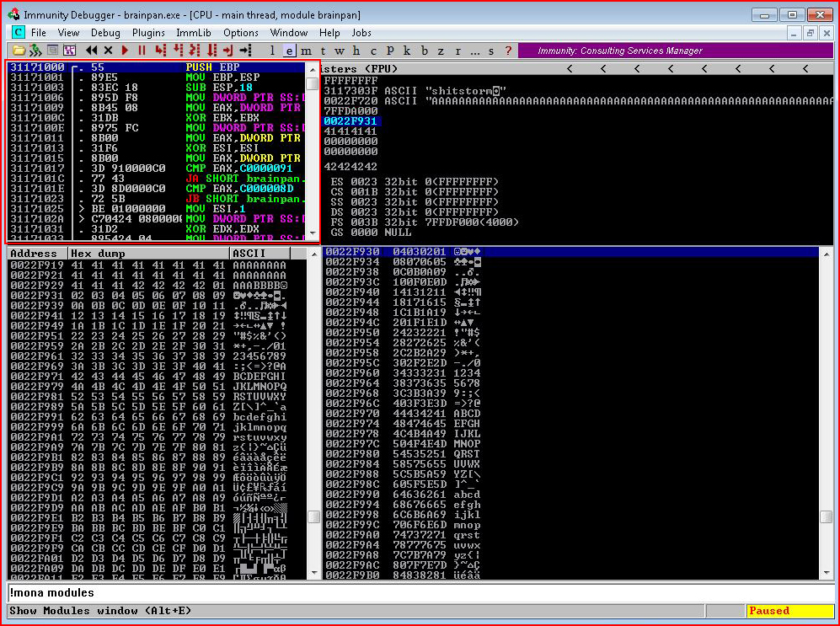The image size is (840, 626).
Task: Select the stack row at address 0022F930
Action: tap(571, 252)
